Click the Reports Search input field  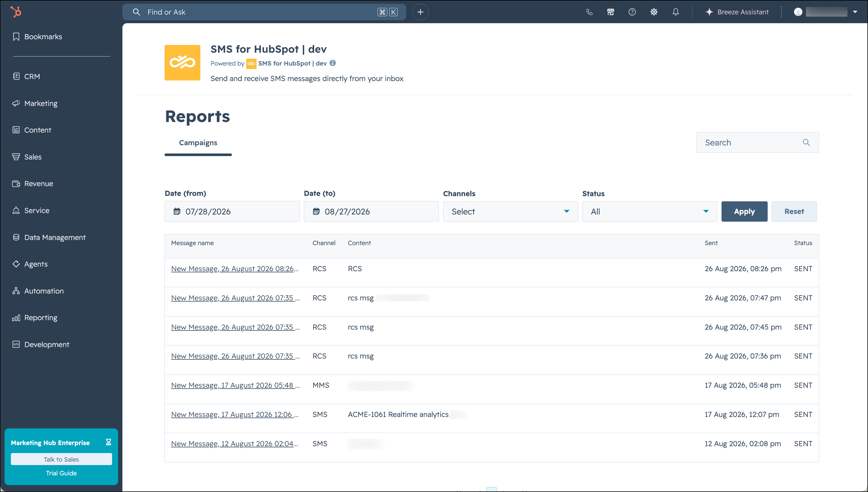coord(757,142)
